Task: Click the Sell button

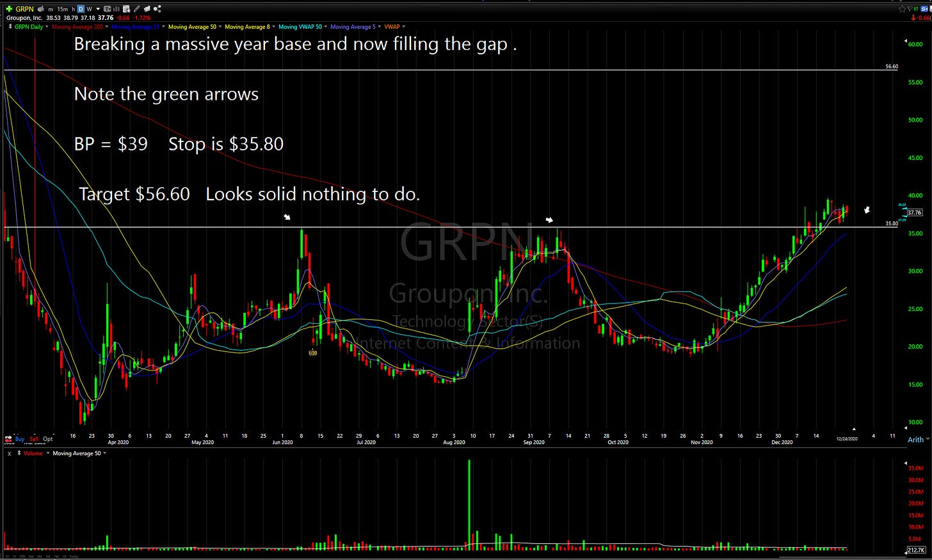Action: tap(34, 439)
